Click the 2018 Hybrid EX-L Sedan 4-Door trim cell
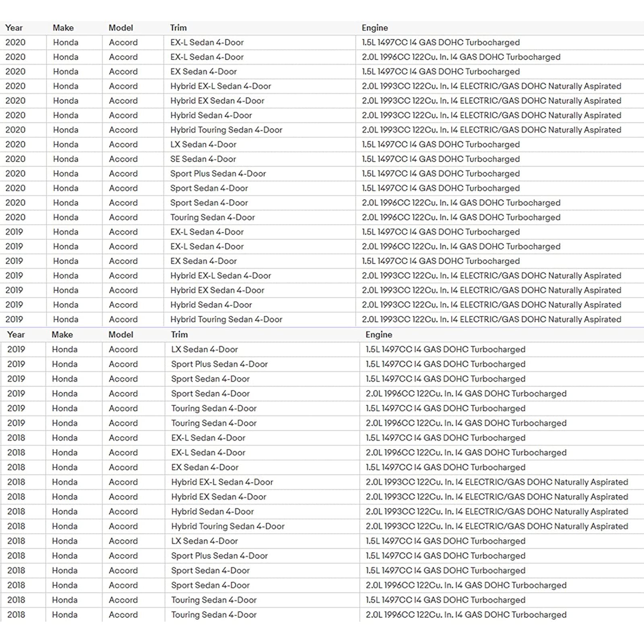 tap(262, 482)
